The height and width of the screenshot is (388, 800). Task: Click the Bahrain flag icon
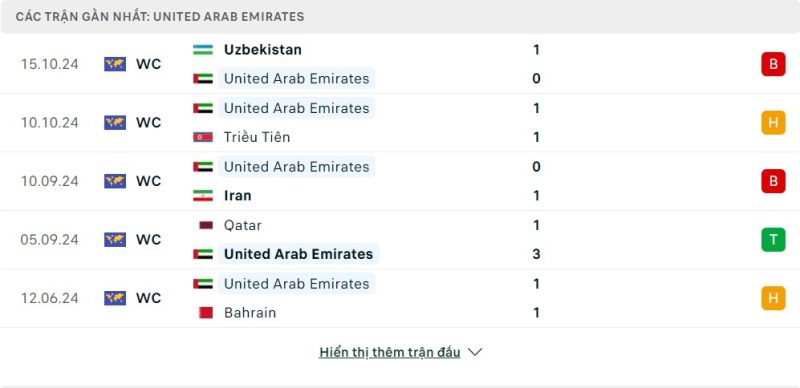click(205, 312)
